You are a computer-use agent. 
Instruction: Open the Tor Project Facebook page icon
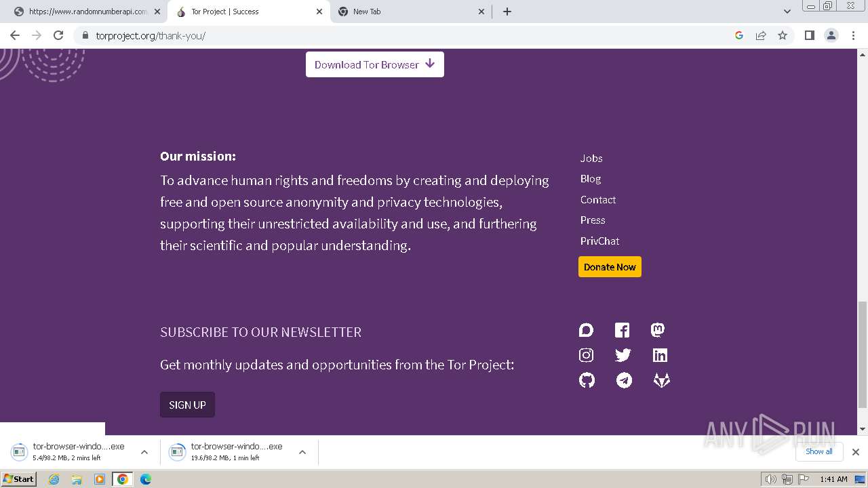(x=622, y=330)
